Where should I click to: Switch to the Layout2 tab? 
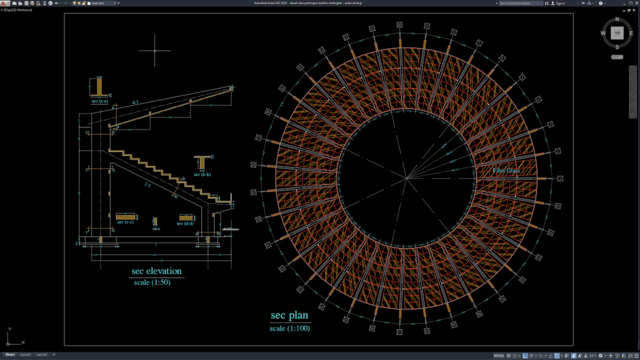[x=42, y=355]
